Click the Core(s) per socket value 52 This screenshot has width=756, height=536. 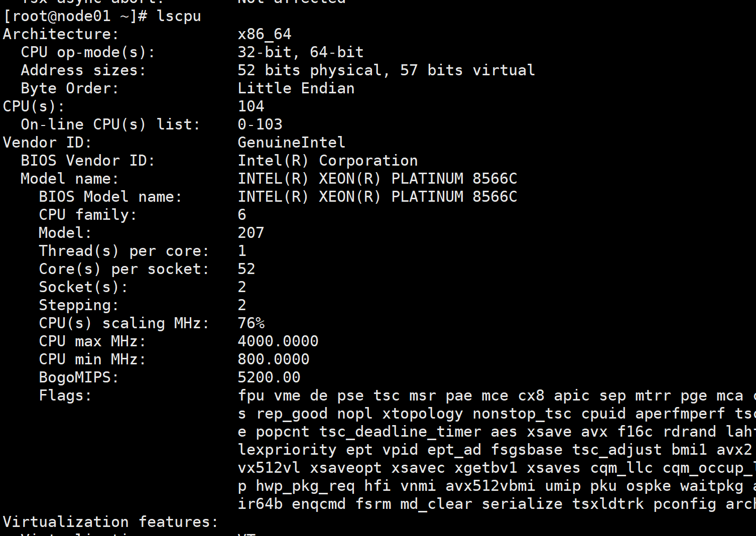pos(246,269)
